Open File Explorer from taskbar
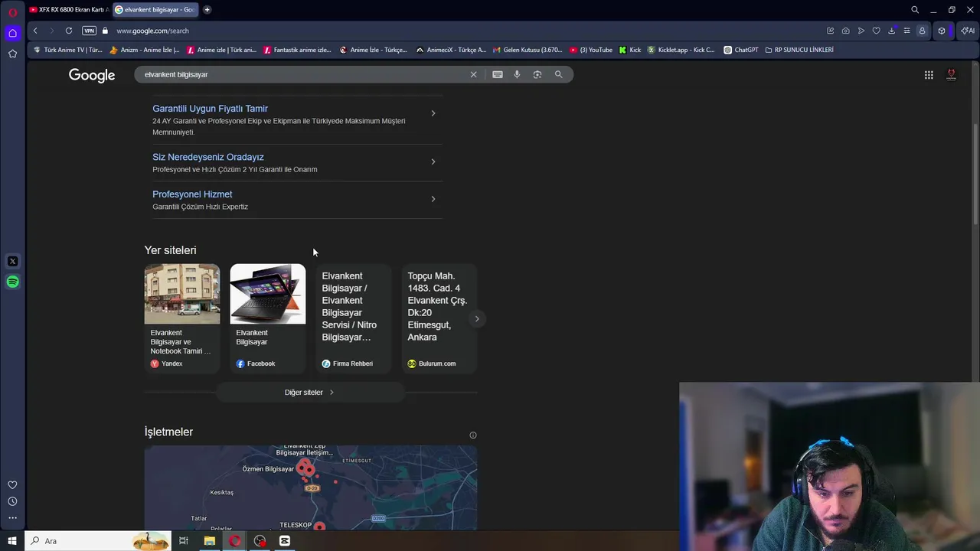Screen dimensions: 980x551 pyautogui.click(x=209, y=541)
